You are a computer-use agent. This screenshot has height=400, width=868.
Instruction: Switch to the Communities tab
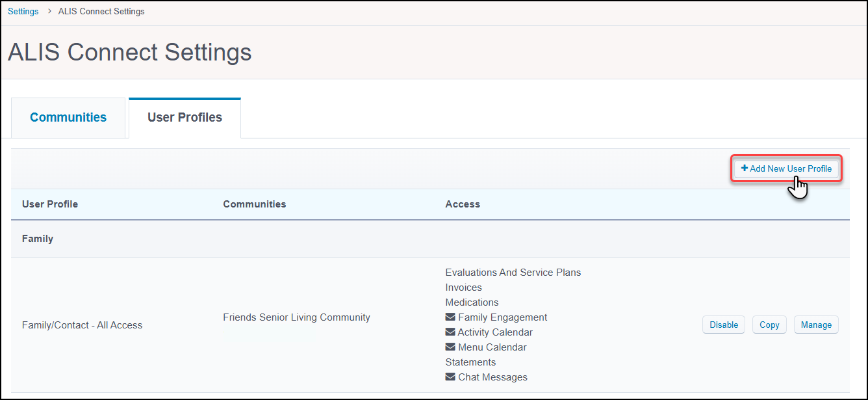point(68,117)
